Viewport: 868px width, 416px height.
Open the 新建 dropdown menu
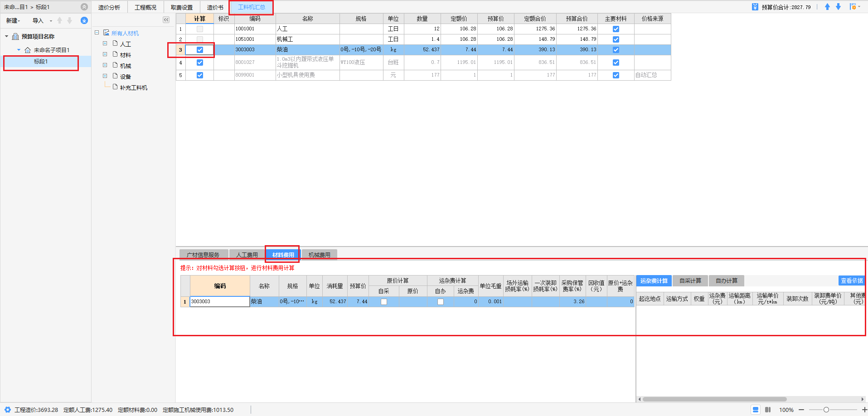coord(13,20)
